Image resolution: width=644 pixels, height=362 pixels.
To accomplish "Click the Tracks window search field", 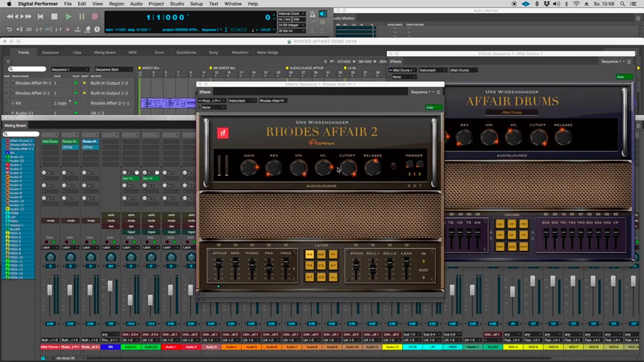I will [x=27, y=69].
